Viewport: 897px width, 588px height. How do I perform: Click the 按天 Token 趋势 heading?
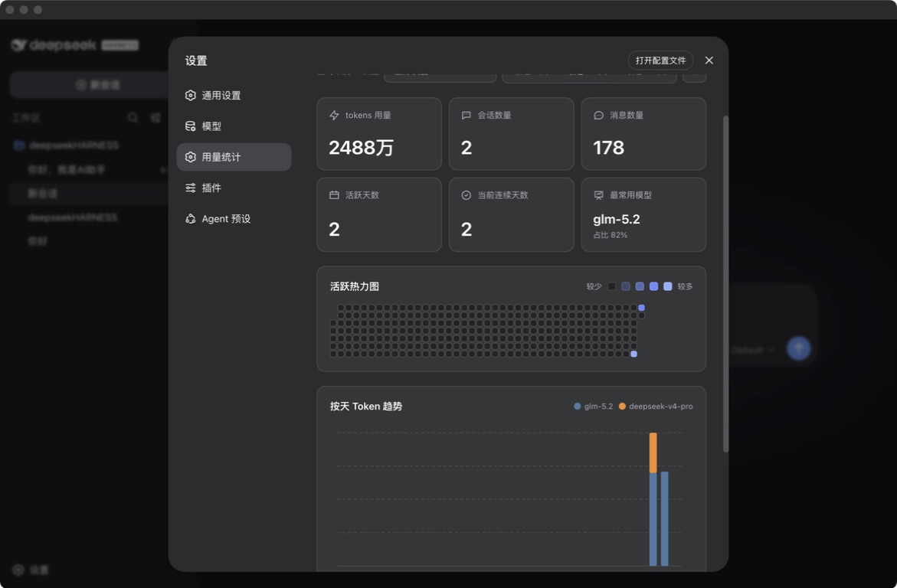(x=366, y=406)
